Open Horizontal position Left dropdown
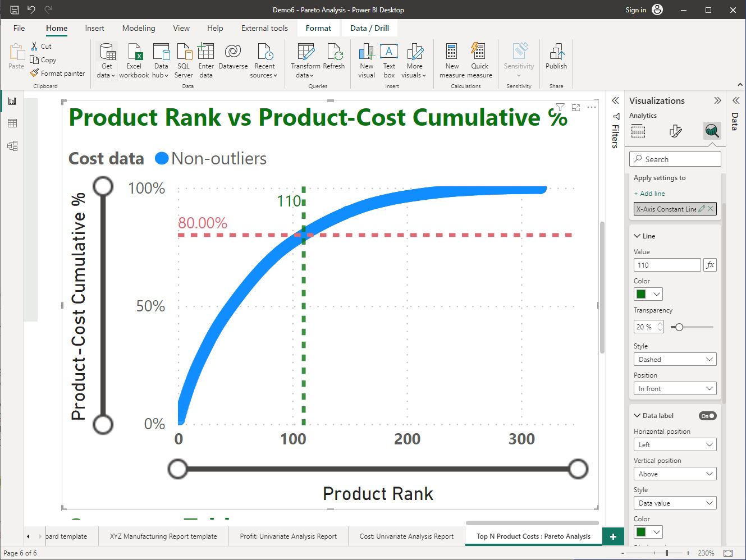The image size is (746, 560). [x=675, y=445]
